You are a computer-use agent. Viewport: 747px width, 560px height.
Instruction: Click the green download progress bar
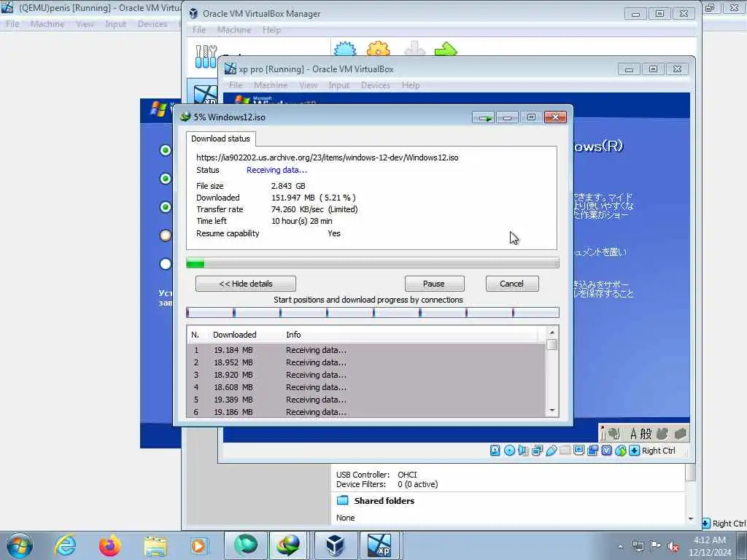click(373, 262)
